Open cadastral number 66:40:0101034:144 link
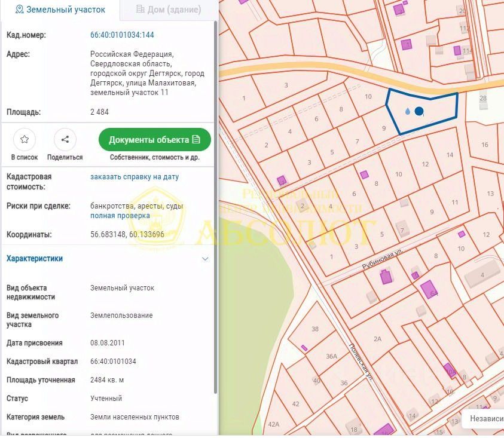504x438 pixels. tap(122, 35)
